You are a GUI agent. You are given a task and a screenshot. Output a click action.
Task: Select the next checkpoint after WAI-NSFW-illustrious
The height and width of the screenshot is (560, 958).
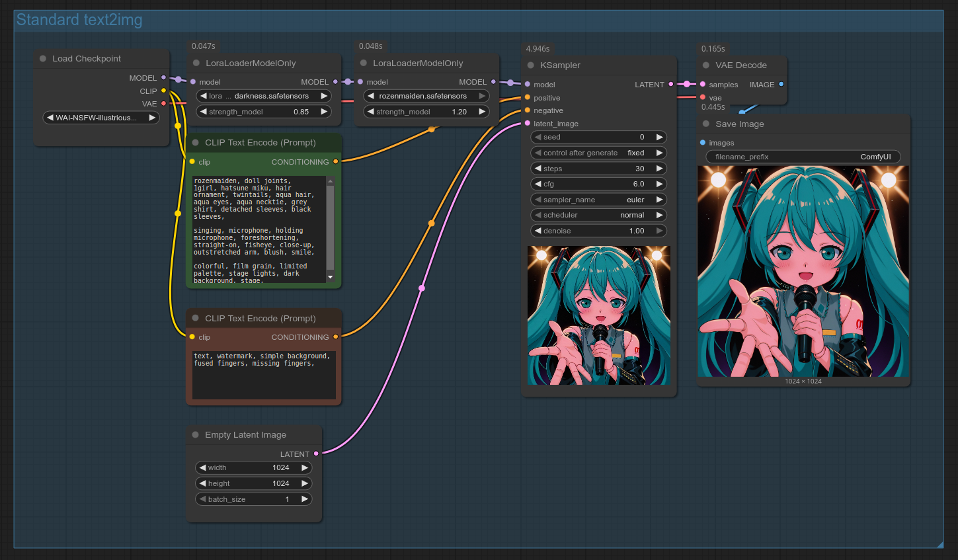pyautogui.click(x=152, y=118)
